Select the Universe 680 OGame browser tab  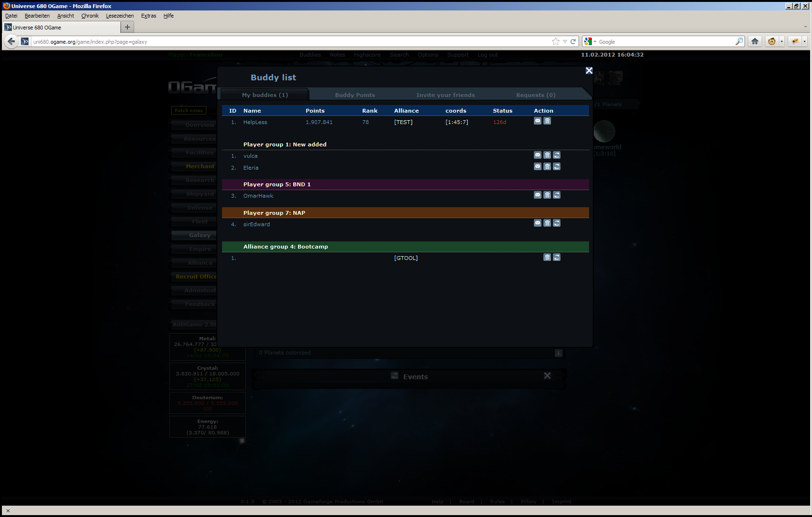point(61,27)
